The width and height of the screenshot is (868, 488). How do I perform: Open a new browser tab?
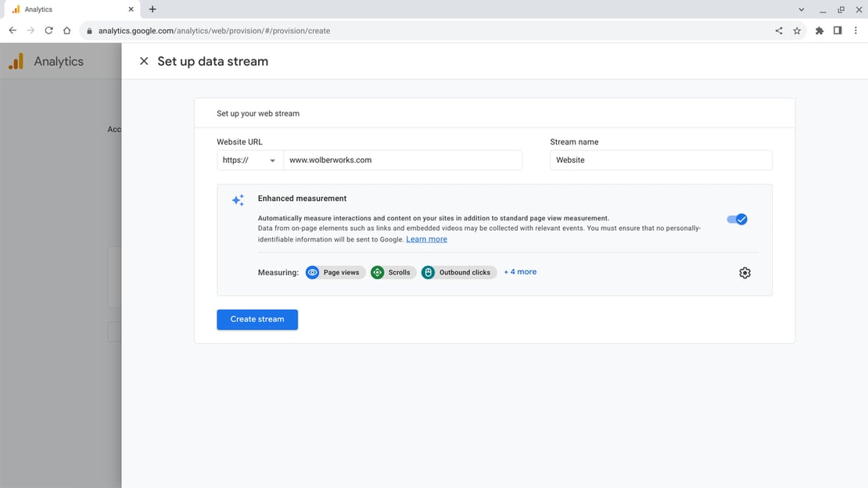pyautogui.click(x=152, y=9)
